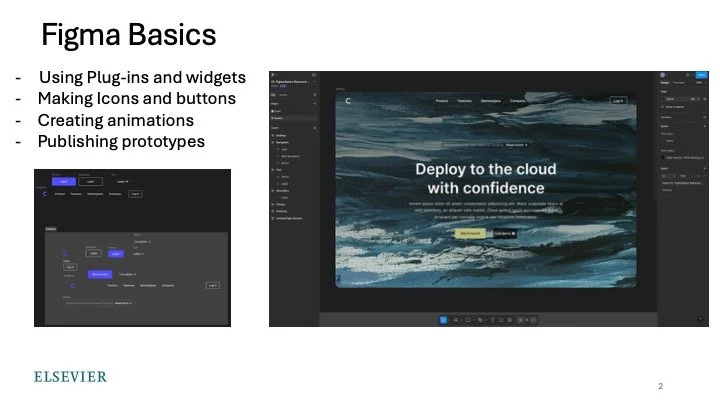The image size is (720, 405).
Task: Select the Main Navigation layer
Action: point(290,156)
